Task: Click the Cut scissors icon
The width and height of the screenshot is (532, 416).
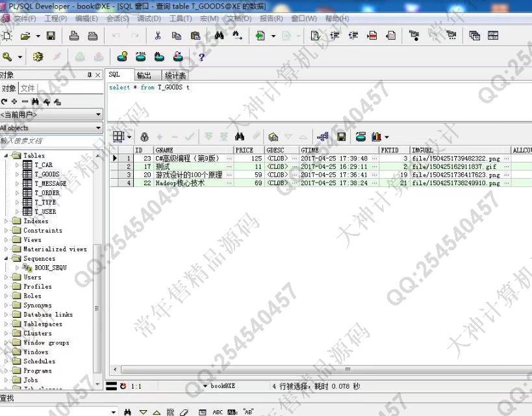Action: coord(158,36)
